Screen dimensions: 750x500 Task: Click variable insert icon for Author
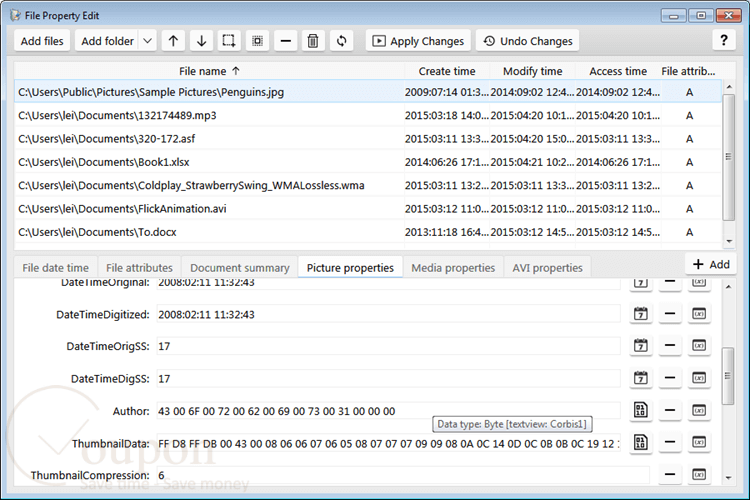pos(699,410)
